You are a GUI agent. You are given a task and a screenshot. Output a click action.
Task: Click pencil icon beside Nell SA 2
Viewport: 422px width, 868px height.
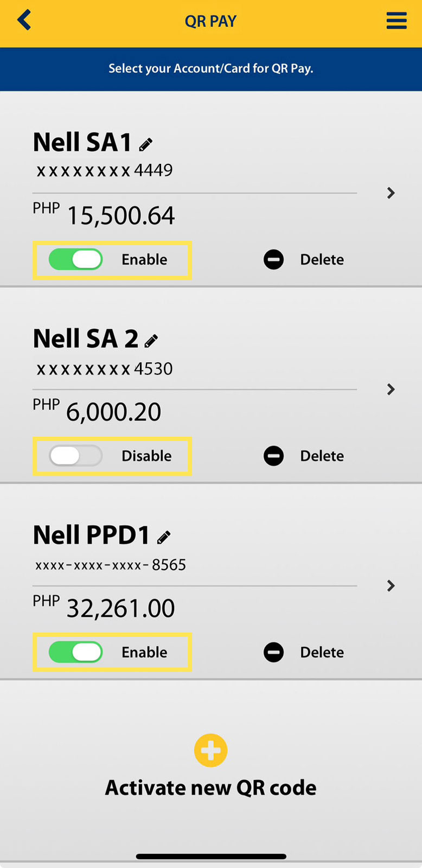pyautogui.click(x=151, y=341)
